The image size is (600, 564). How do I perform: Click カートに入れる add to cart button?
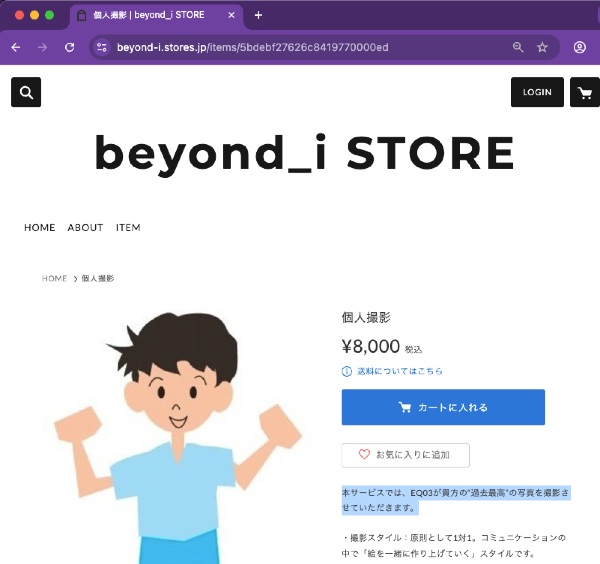[x=443, y=407]
